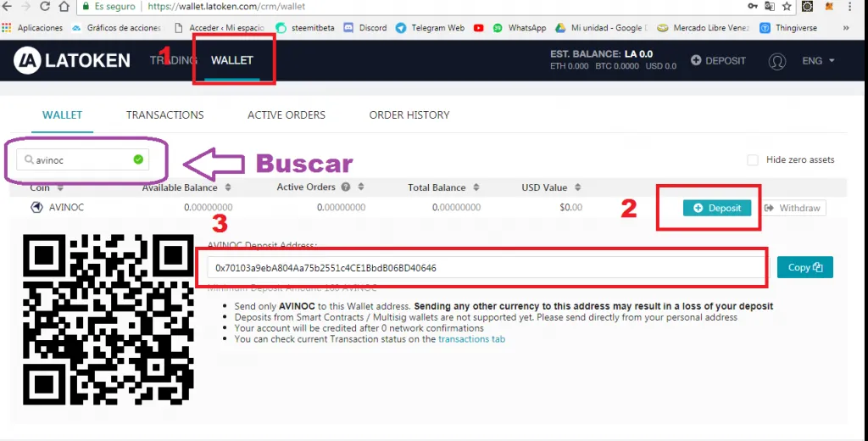
Task: Switch to the TRADING section
Action: click(173, 60)
